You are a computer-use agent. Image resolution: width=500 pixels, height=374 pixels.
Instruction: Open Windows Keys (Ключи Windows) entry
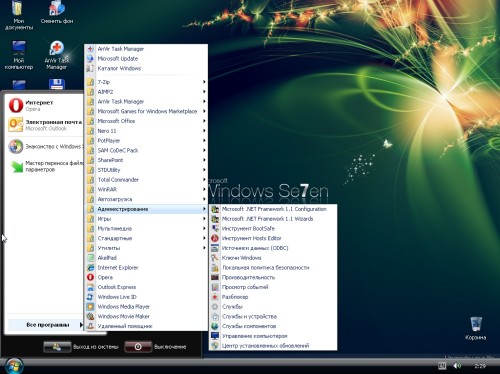pyautogui.click(x=273, y=258)
